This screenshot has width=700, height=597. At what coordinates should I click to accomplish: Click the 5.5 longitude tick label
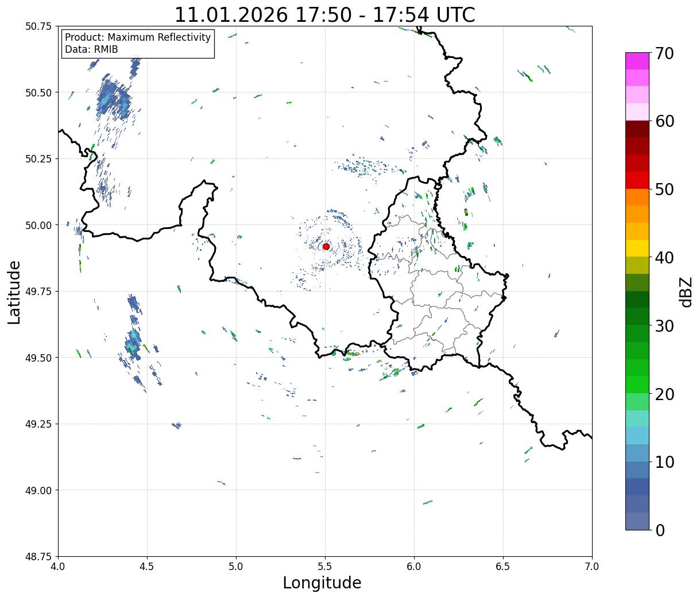pyautogui.click(x=325, y=567)
